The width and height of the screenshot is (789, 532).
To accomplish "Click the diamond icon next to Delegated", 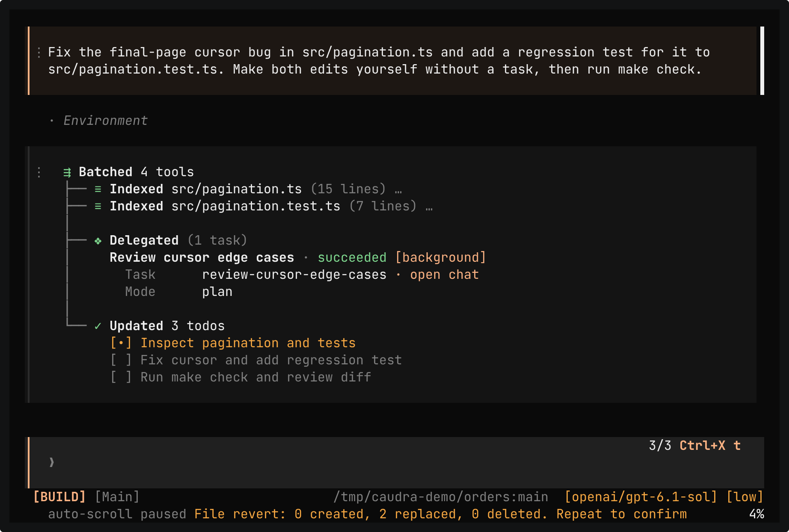I will coord(98,241).
